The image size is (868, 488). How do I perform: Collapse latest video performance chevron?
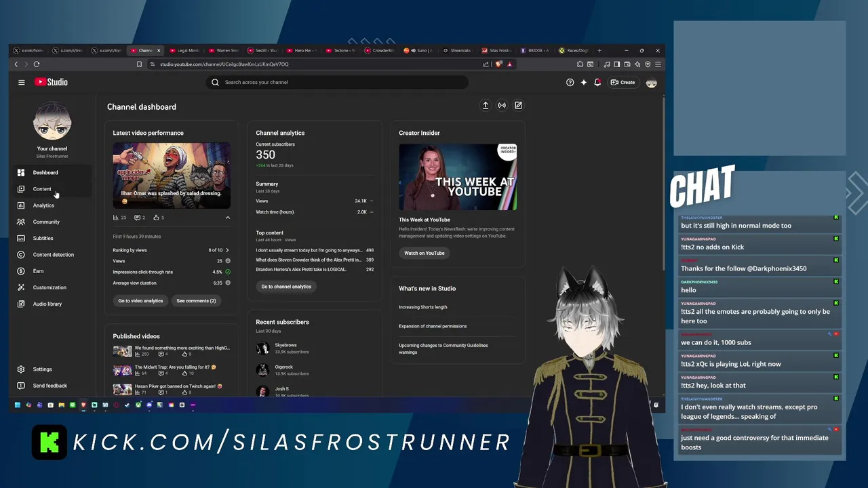[x=227, y=218]
